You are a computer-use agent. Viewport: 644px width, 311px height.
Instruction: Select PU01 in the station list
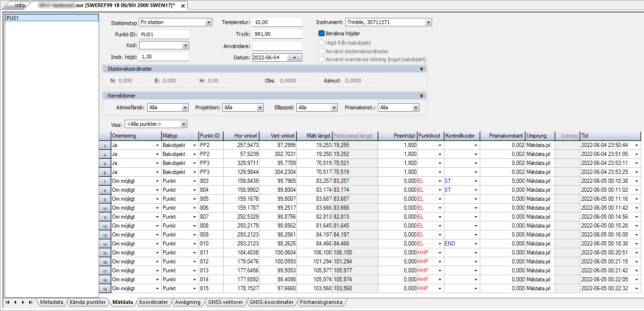[x=51, y=18]
